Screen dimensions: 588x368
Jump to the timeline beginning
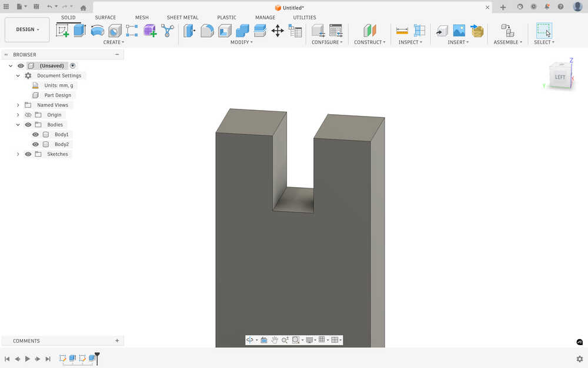click(7, 359)
